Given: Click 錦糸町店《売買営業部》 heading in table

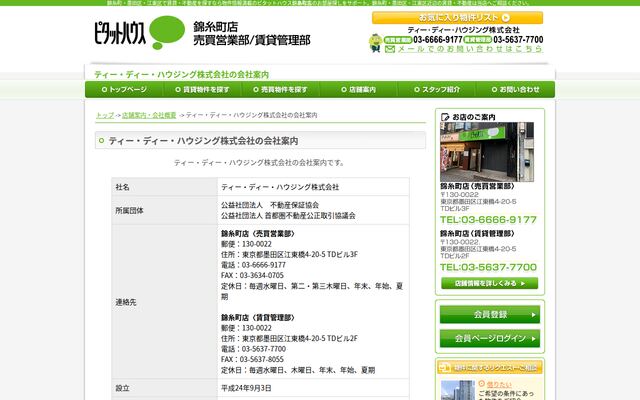Looking at the screenshot, I should pos(258,233).
